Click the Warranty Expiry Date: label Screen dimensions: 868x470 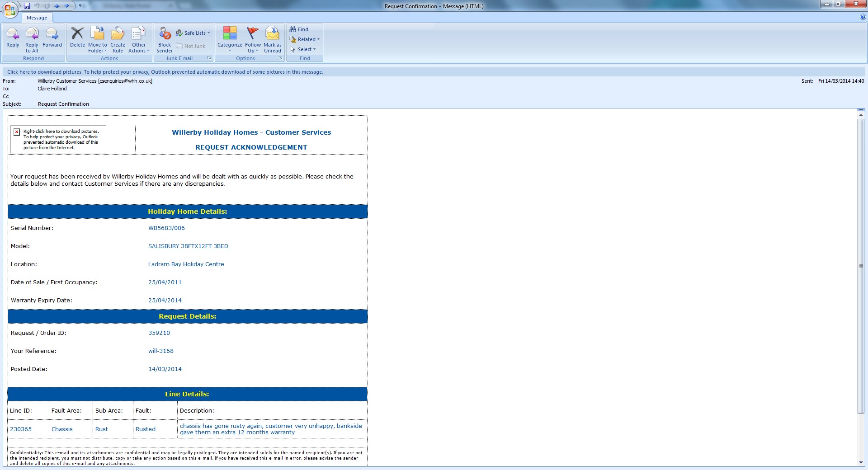[42, 301]
